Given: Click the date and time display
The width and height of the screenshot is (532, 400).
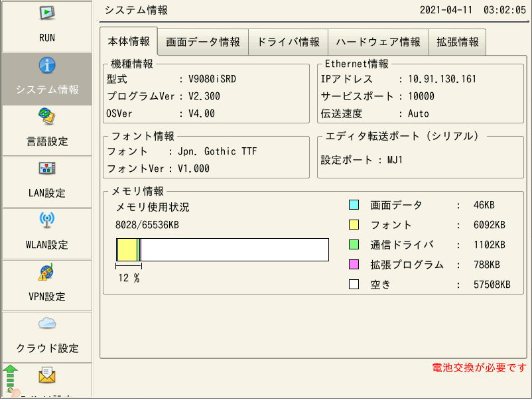Looking at the screenshot, I should 473,11.
